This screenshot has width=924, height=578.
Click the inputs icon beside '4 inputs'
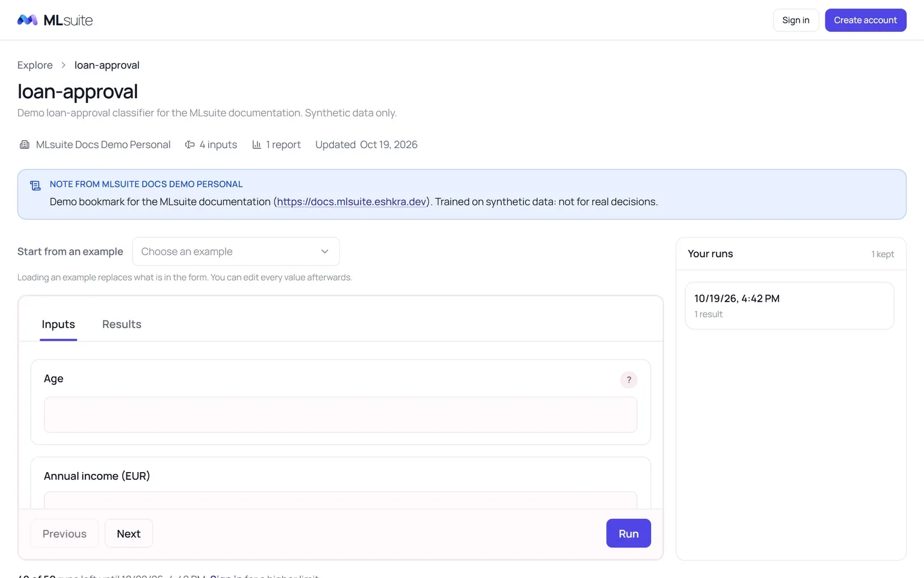189,144
